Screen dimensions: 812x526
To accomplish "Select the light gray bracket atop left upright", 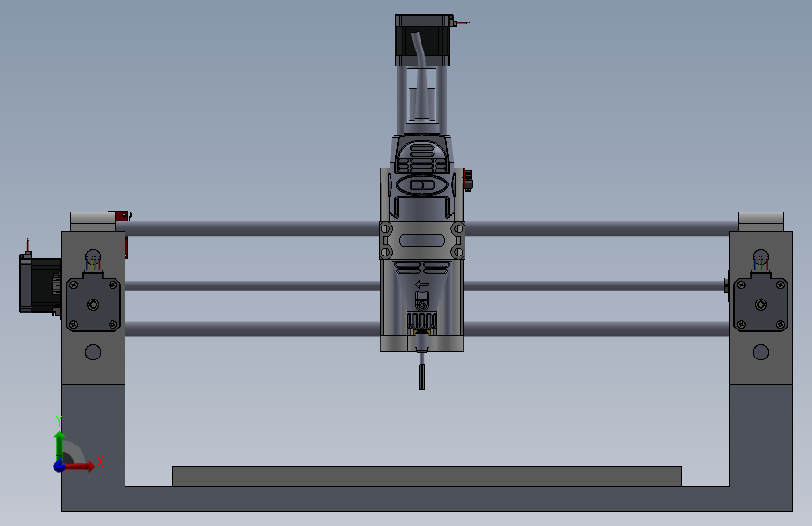I will [x=93, y=222].
